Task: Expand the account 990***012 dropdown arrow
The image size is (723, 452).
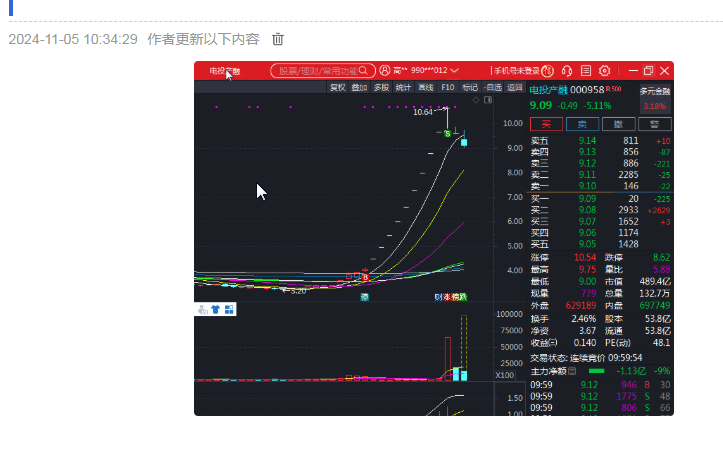Action: tap(454, 71)
